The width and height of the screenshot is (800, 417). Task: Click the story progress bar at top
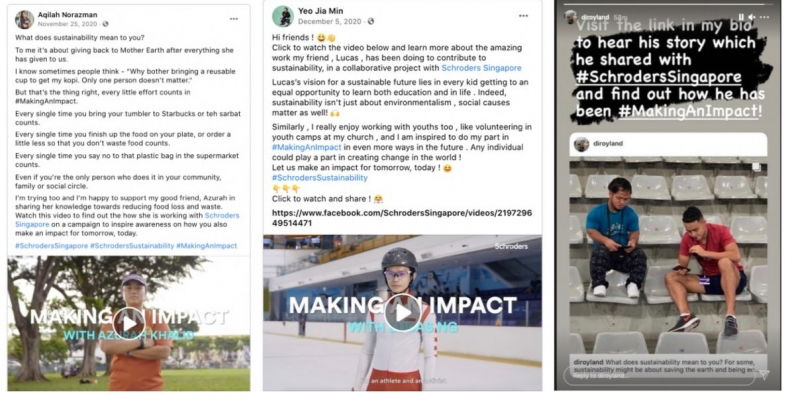pos(667,5)
